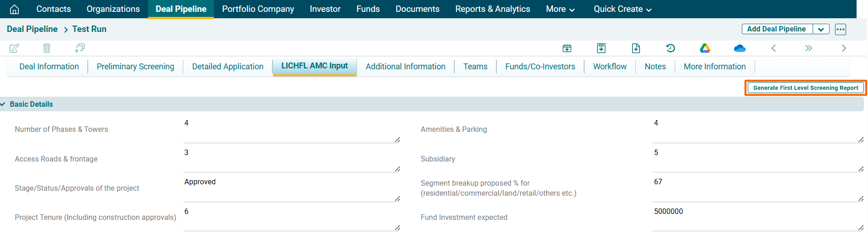This screenshot has height=234, width=868.
Task: Go to next record using right arrow
Action: pos(844,48)
